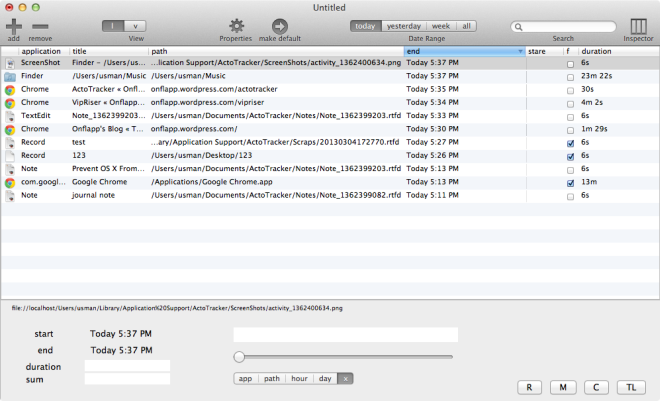
Task: Toggle the Inspector panel icon
Action: (x=638, y=26)
